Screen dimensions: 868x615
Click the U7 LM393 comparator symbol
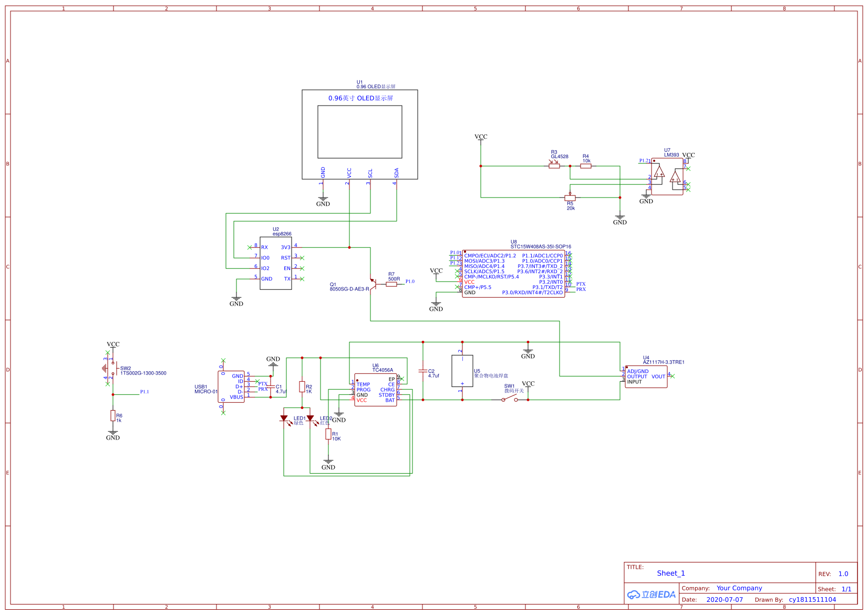(667, 177)
